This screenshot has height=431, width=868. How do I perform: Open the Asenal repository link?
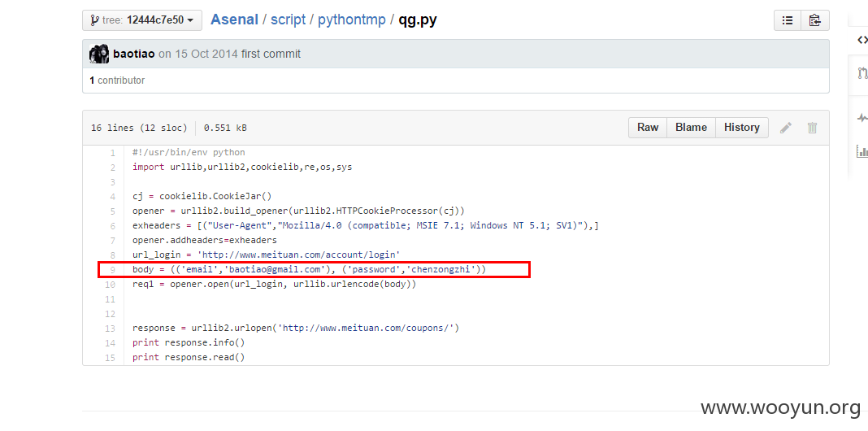click(x=234, y=20)
